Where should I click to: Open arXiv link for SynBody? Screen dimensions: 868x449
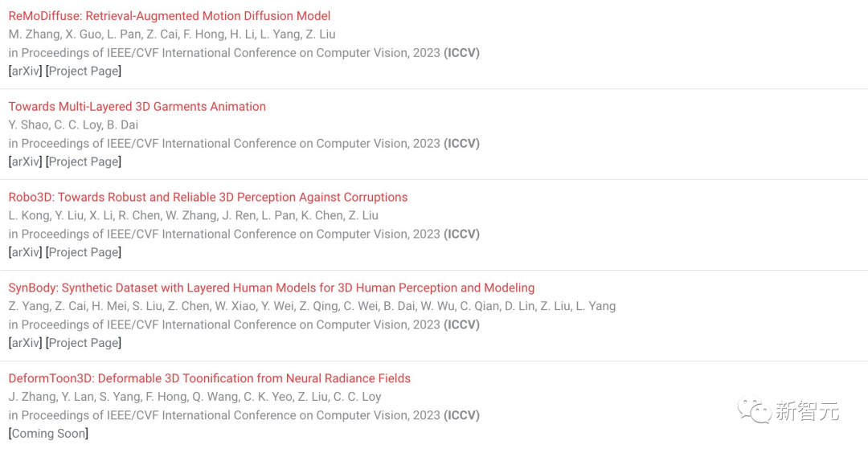26,343
